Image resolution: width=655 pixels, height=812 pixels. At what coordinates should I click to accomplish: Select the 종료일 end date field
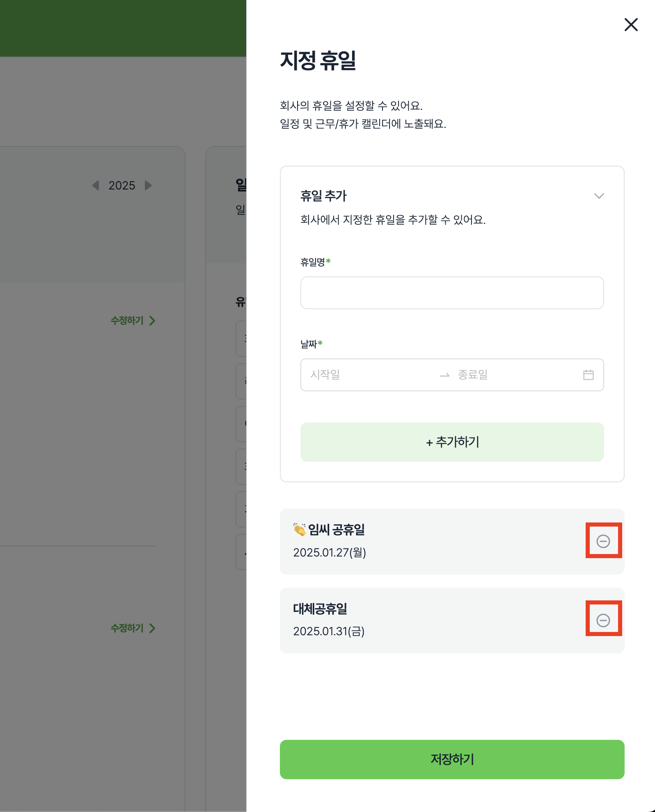click(x=513, y=375)
